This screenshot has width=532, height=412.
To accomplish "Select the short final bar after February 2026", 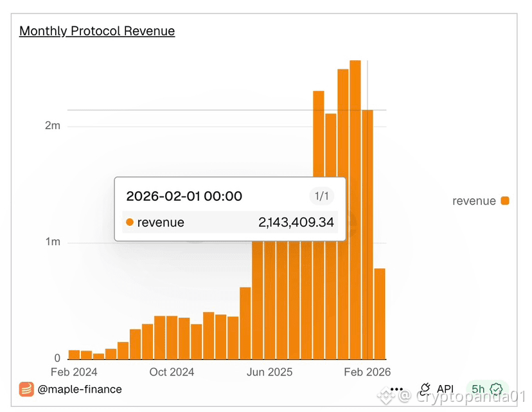I will [380, 314].
